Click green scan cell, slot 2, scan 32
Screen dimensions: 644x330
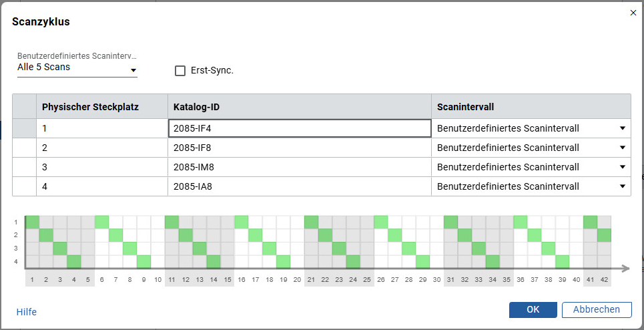point(465,235)
